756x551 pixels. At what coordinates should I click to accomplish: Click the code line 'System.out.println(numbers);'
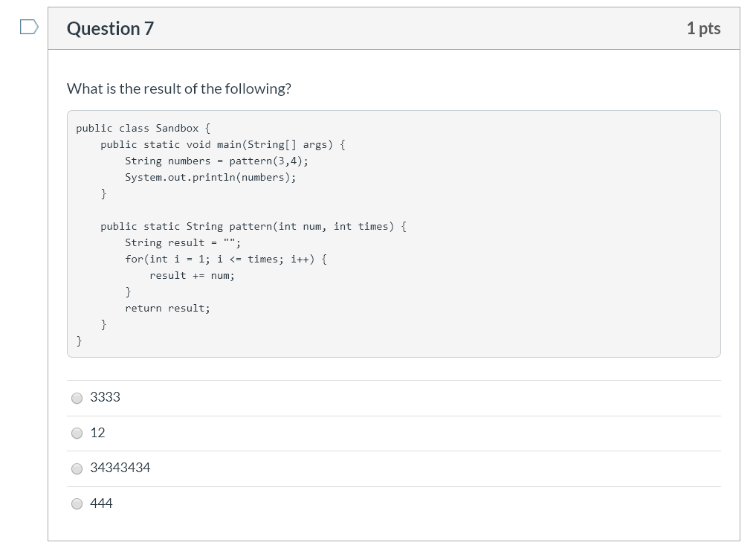(210, 178)
